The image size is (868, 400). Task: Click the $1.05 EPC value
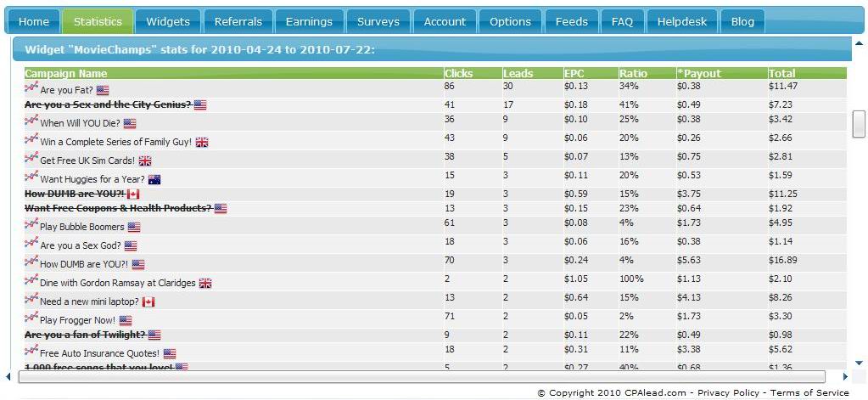click(x=576, y=279)
